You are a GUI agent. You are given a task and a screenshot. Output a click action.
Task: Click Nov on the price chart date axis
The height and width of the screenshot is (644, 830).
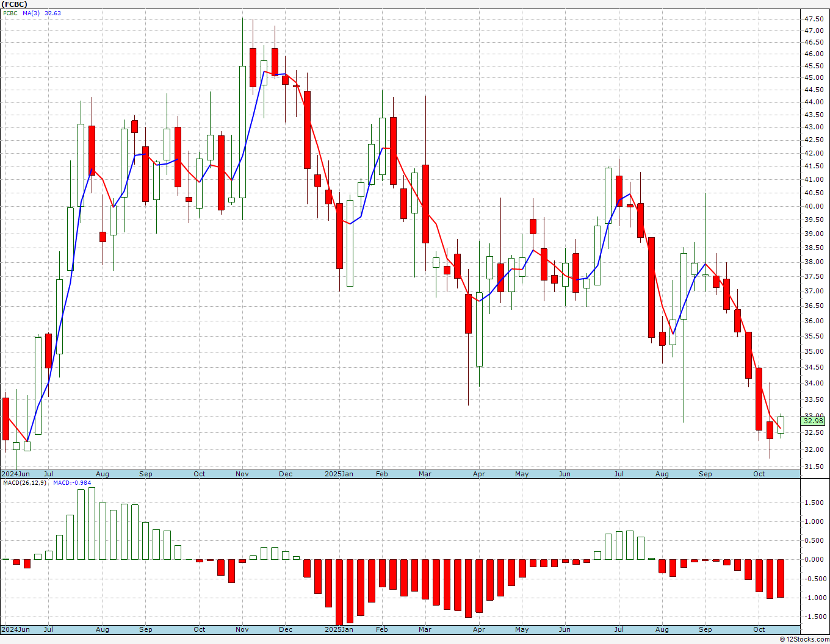tap(242, 474)
